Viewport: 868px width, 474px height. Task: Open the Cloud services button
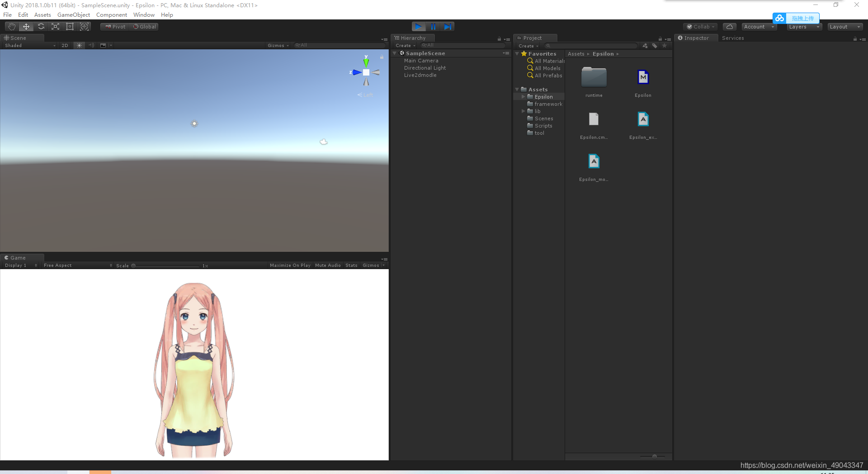pos(729,27)
